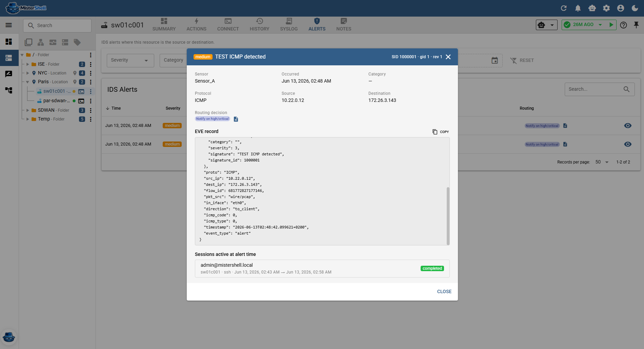Open the Category filter dropdown
Image resolution: width=644 pixels, height=349 pixels.
pyautogui.click(x=173, y=60)
